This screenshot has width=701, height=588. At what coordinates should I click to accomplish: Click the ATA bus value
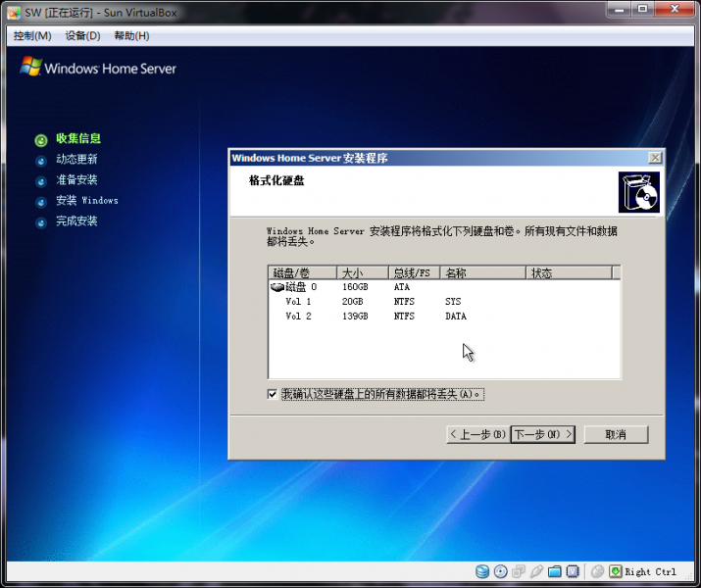[401, 287]
